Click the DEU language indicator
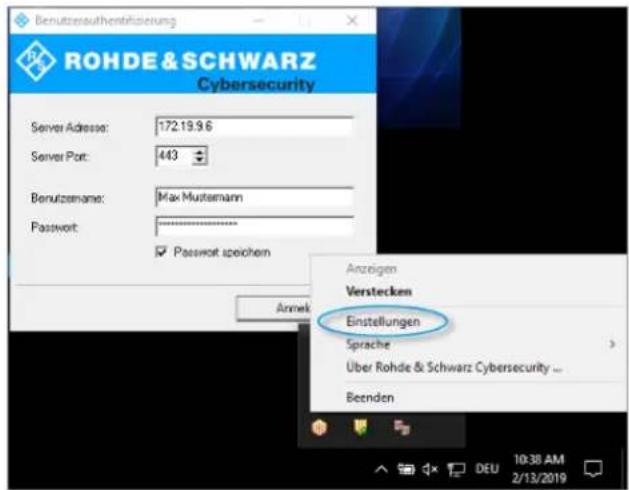The height and width of the screenshot is (490, 629). coord(487,468)
